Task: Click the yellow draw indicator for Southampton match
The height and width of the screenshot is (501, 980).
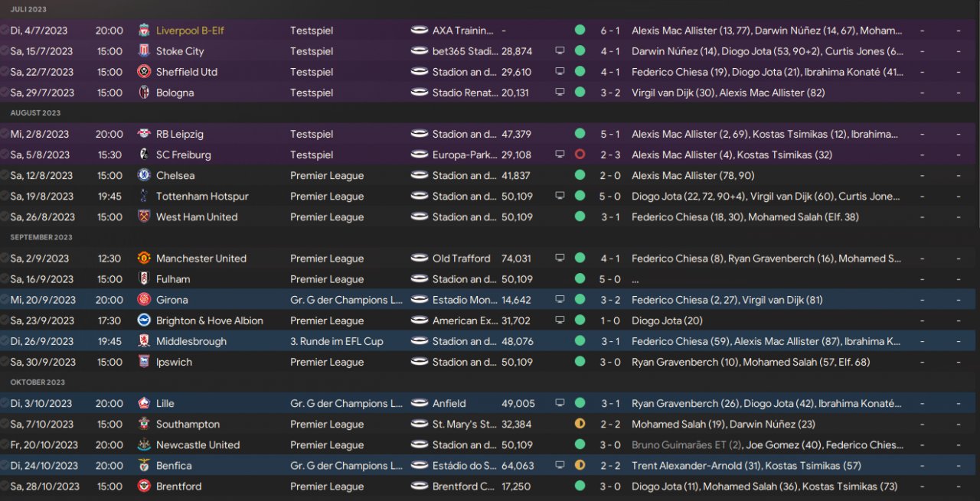Action: tap(580, 424)
